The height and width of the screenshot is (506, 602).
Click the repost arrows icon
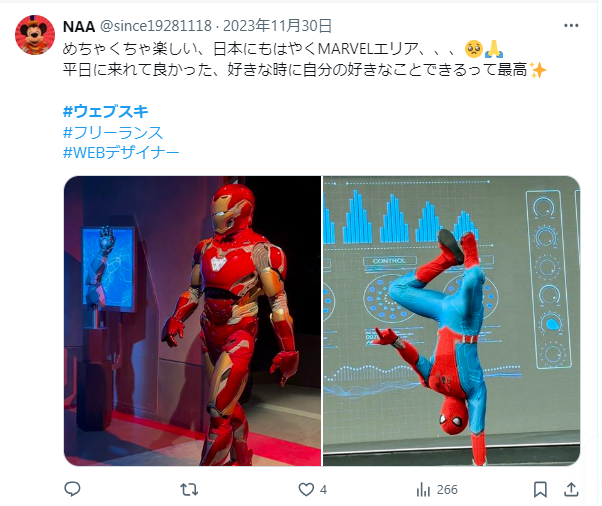189,489
